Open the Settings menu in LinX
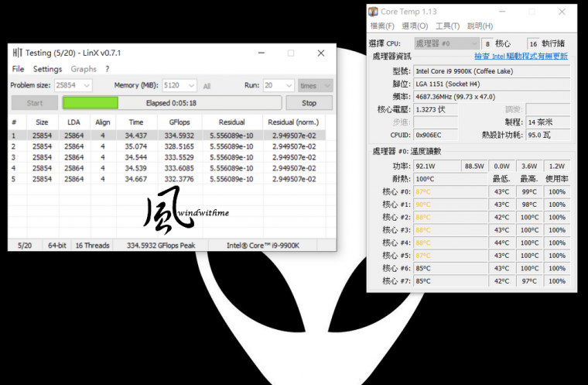This screenshot has width=588, height=385. tap(47, 69)
